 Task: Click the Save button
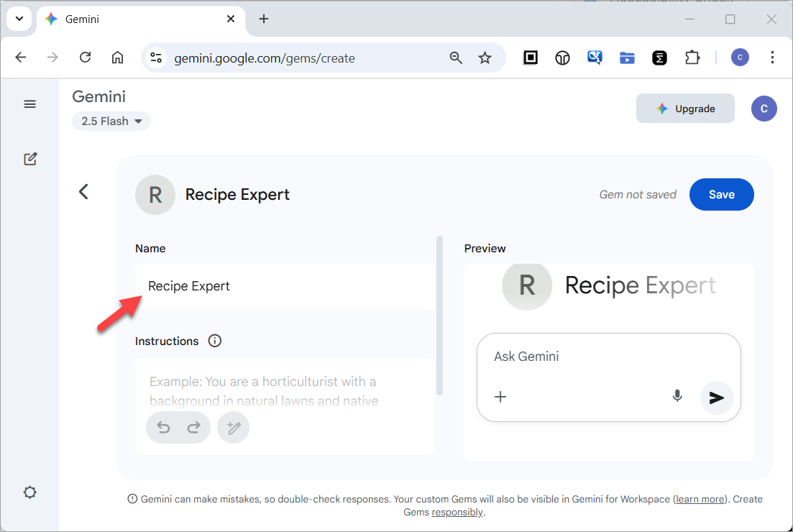[721, 195]
